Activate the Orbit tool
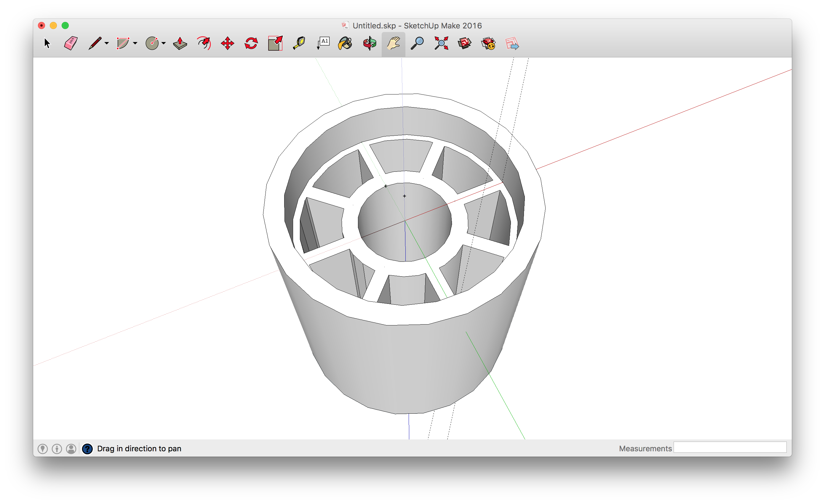Image resolution: width=825 pixels, height=504 pixels. pos(370,44)
